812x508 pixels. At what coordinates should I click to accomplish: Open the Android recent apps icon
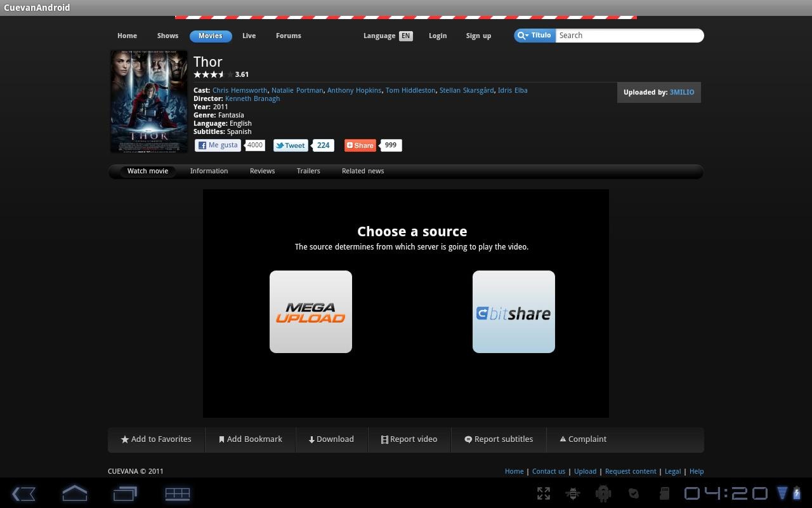pos(125,493)
